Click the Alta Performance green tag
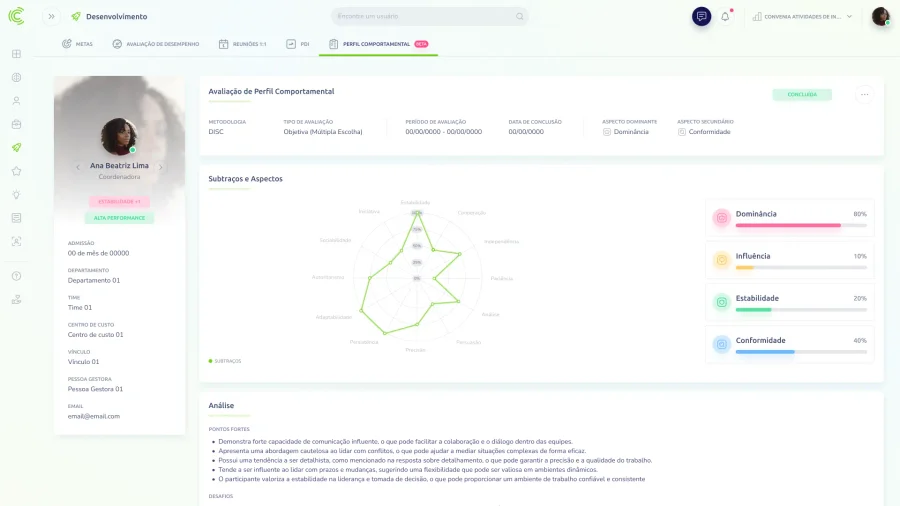This screenshot has height=506, width=900. tap(119, 218)
